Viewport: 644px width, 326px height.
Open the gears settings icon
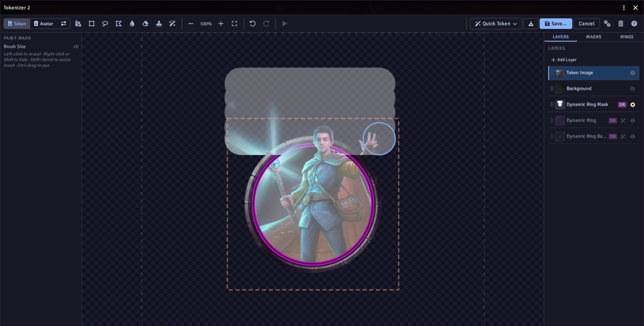pyautogui.click(x=607, y=24)
